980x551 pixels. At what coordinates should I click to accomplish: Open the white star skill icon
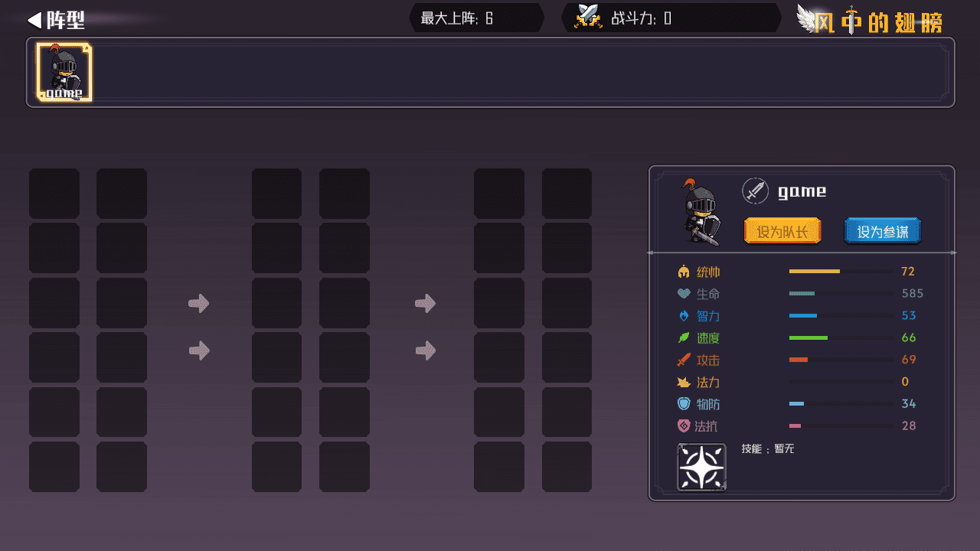click(x=701, y=467)
